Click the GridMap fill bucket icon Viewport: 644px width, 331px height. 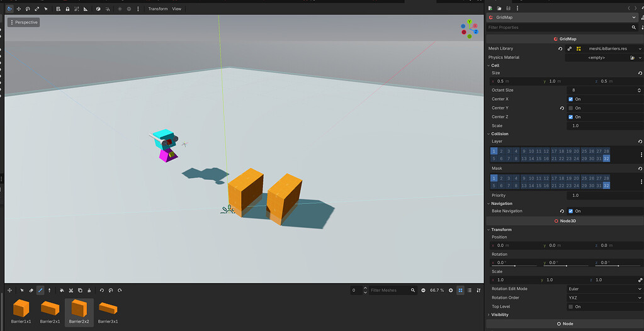coord(62,290)
